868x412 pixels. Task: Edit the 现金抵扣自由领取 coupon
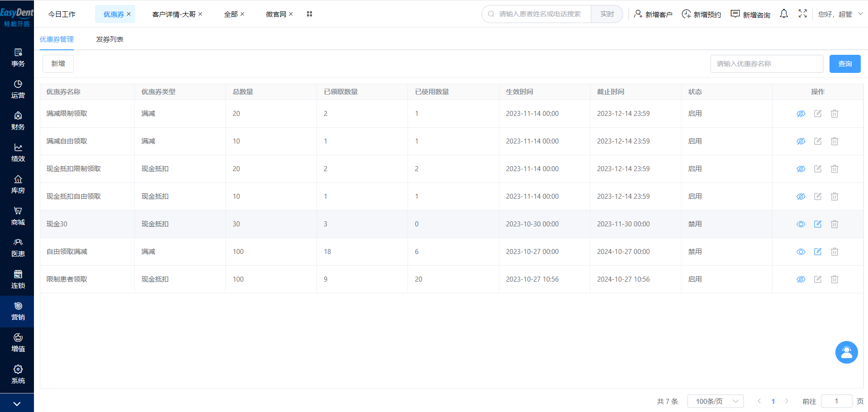tap(818, 196)
